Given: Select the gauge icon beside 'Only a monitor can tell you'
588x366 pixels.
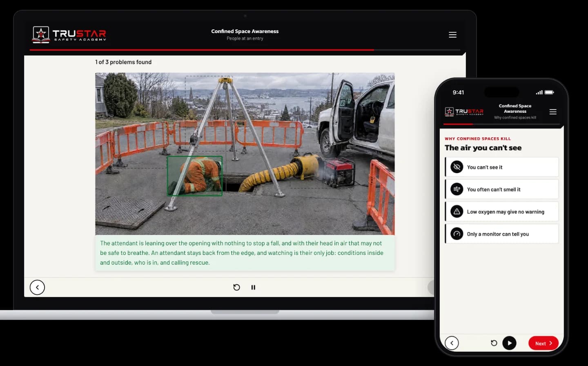Looking at the screenshot, I should point(457,234).
